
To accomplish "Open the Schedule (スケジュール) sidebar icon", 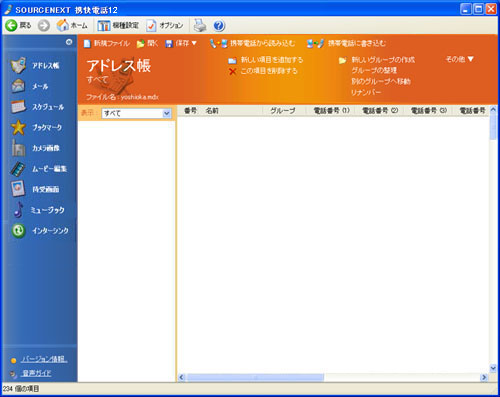I will 18,107.
